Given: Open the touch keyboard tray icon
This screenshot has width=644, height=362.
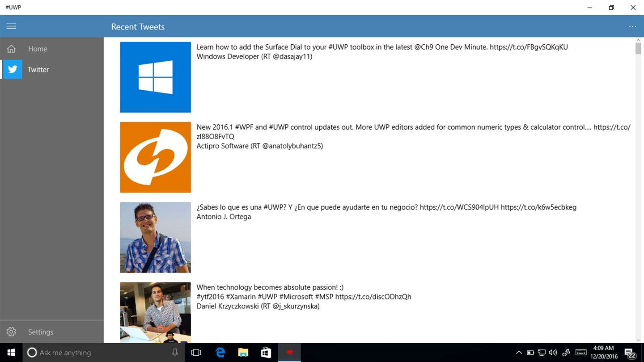Looking at the screenshot, I should (581, 352).
